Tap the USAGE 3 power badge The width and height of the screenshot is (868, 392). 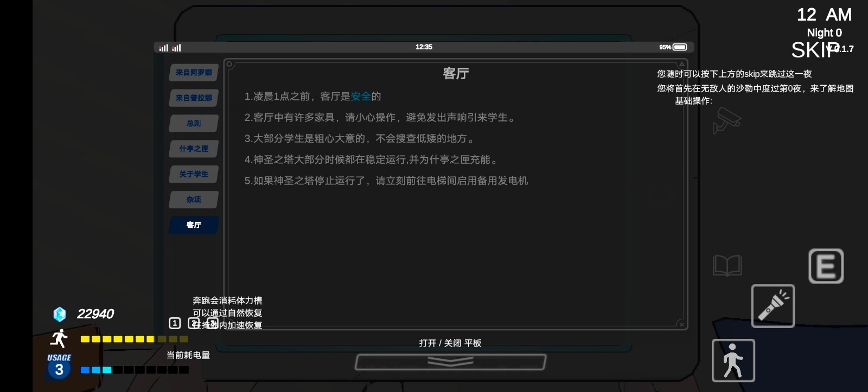click(59, 367)
